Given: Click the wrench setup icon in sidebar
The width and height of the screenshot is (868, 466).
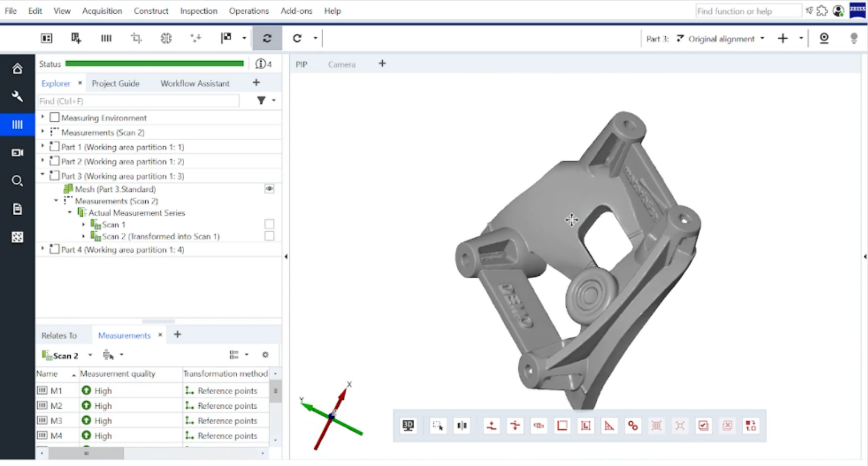Looking at the screenshot, I should [17, 96].
